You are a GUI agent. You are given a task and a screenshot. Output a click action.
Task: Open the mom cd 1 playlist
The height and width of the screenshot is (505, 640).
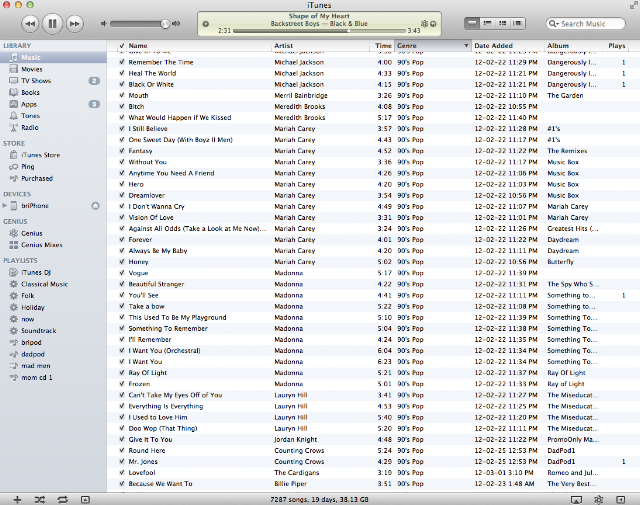point(53,378)
